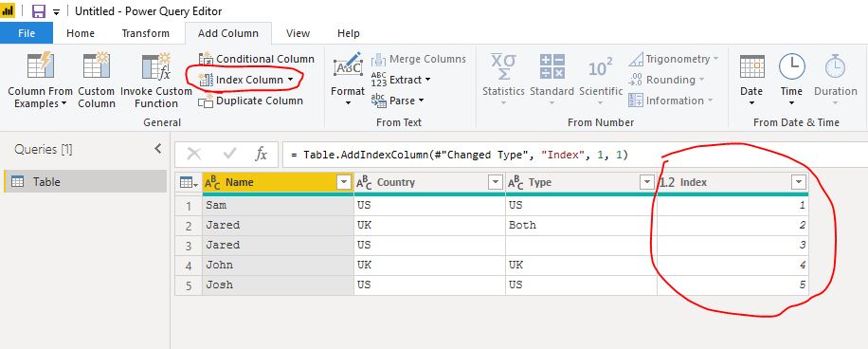This screenshot has height=349, width=868.
Task: Open Index column filter dropdown
Action: [798, 182]
